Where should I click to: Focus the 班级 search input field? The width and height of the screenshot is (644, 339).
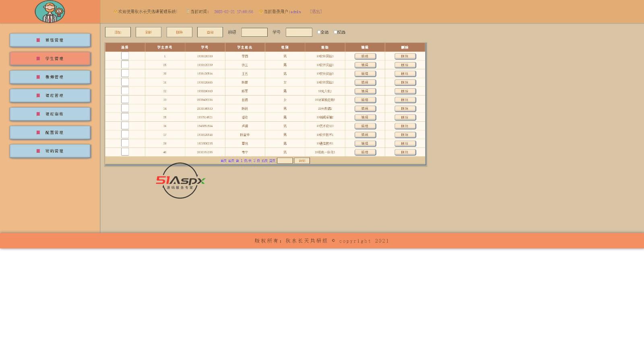pyautogui.click(x=254, y=32)
